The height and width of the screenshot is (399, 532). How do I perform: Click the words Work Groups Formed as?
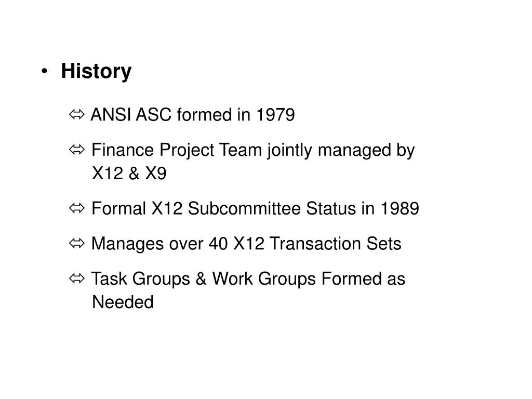[x=309, y=279]
